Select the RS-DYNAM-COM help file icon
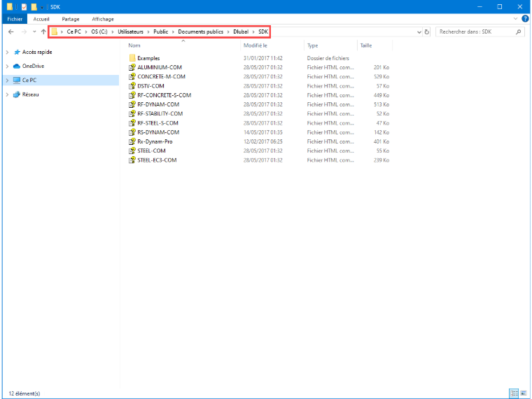 [132, 132]
